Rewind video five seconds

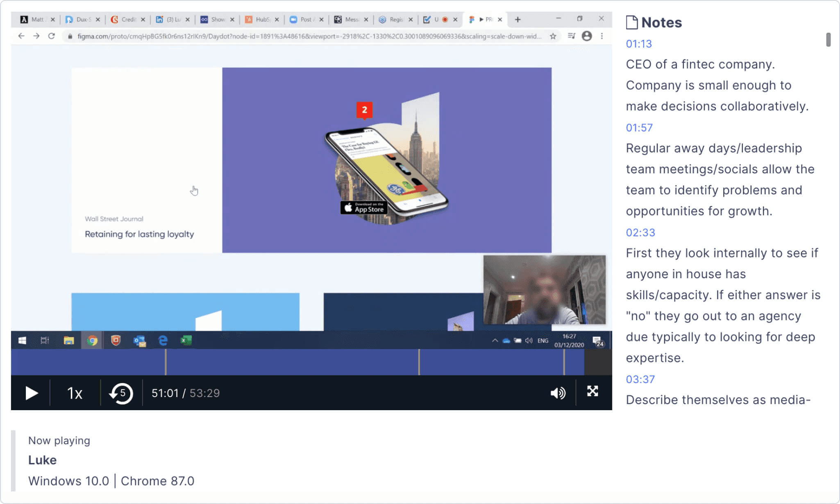pos(121,393)
